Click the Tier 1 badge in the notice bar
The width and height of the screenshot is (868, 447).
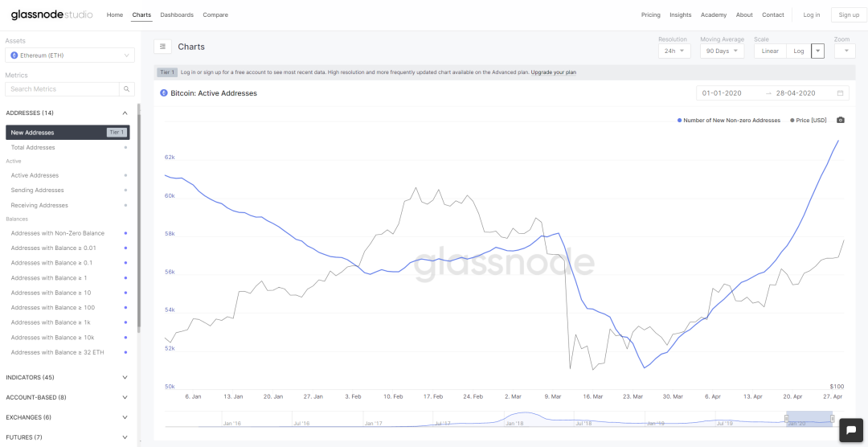(x=166, y=72)
